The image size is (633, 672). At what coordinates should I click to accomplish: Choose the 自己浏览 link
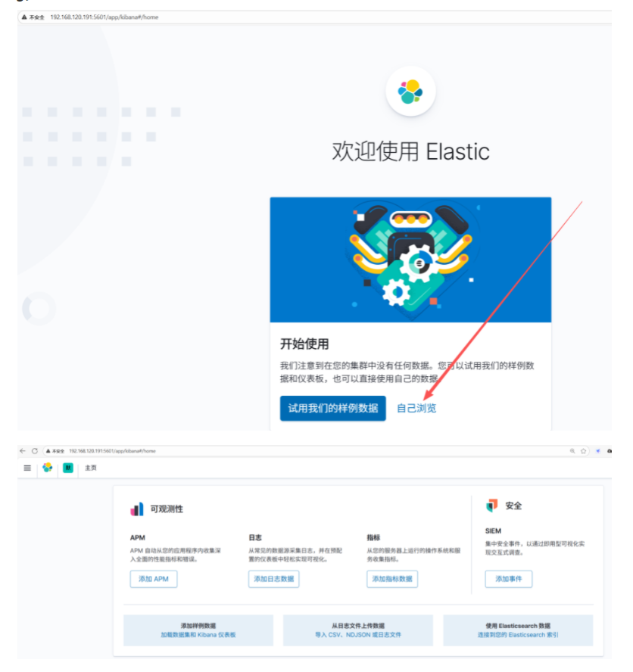pyautogui.click(x=416, y=408)
